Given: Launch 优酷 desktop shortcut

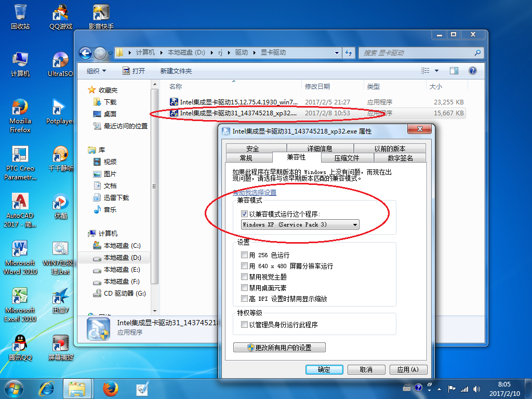Looking at the screenshot, I should 61,206.
